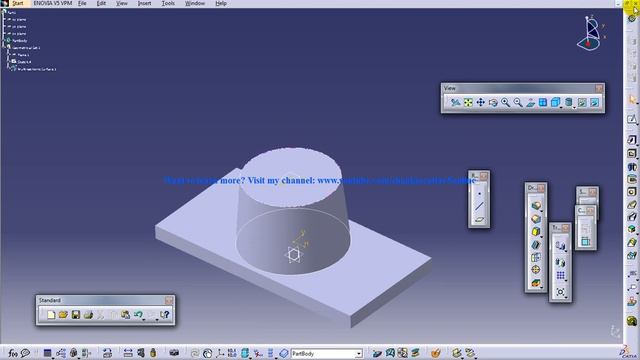Click the Measure Between icon
The image size is (640, 360).
[x=128, y=353]
